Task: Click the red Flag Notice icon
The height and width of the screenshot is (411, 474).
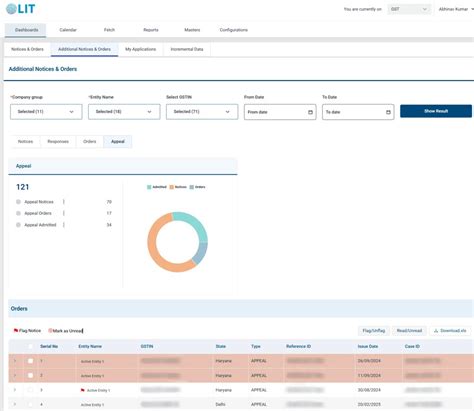Action: point(16,331)
